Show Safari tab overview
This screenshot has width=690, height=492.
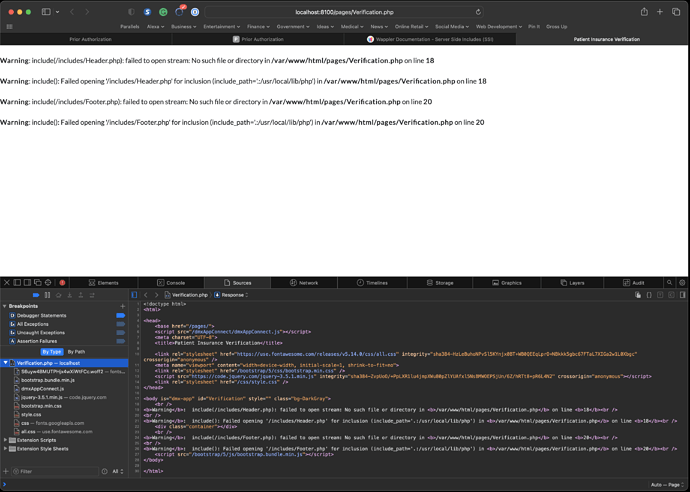[676, 12]
